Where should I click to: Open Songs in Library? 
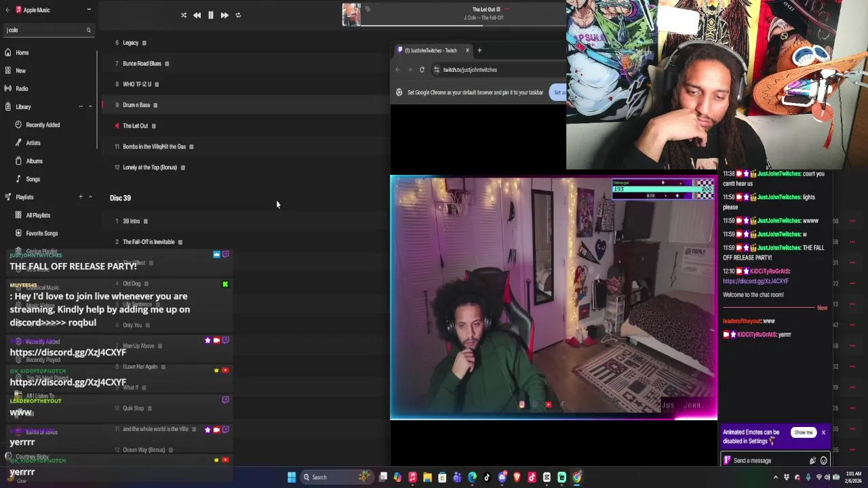pos(33,179)
